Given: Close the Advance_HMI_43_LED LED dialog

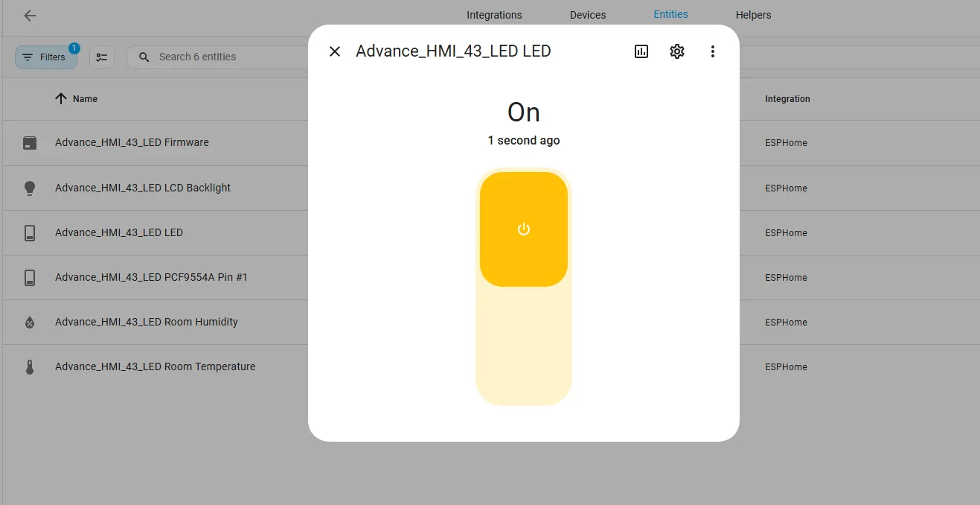Looking at the screenshot, I should click(335, 51).
